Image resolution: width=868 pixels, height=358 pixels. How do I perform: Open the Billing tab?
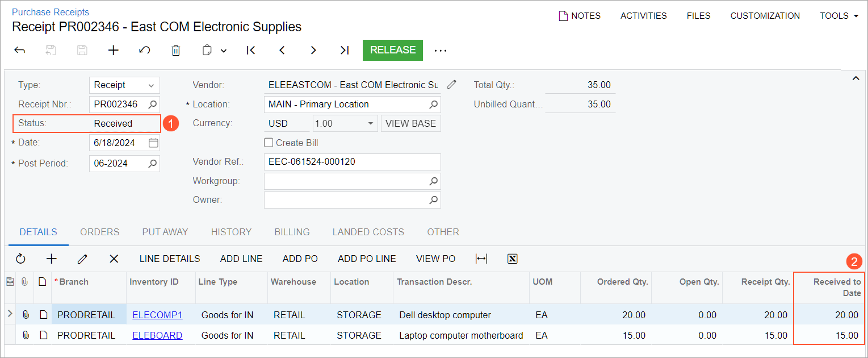coord(292,232)
